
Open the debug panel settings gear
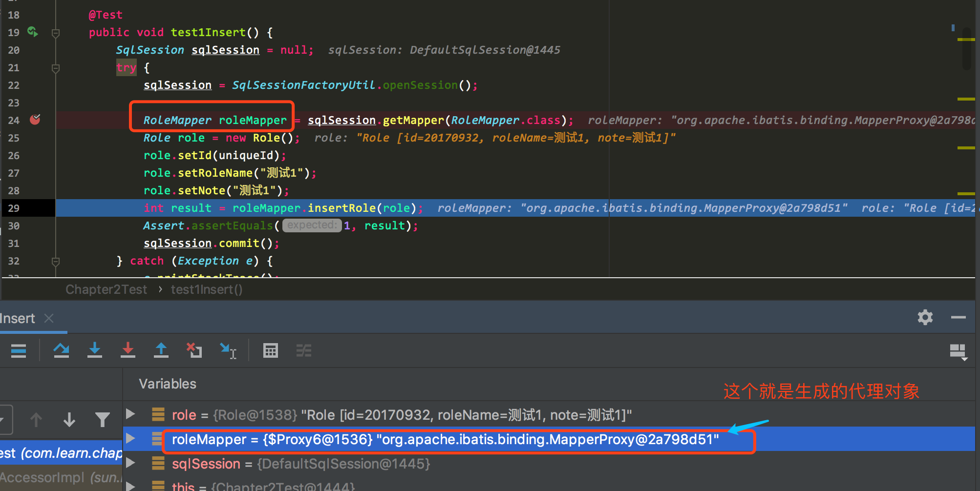(925, 317)
